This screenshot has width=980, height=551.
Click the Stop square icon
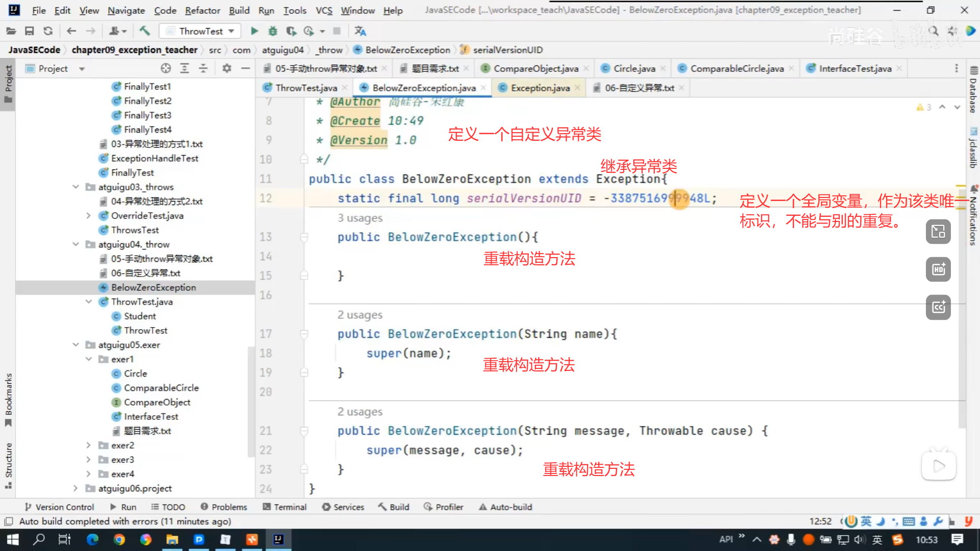click(337, 31)
